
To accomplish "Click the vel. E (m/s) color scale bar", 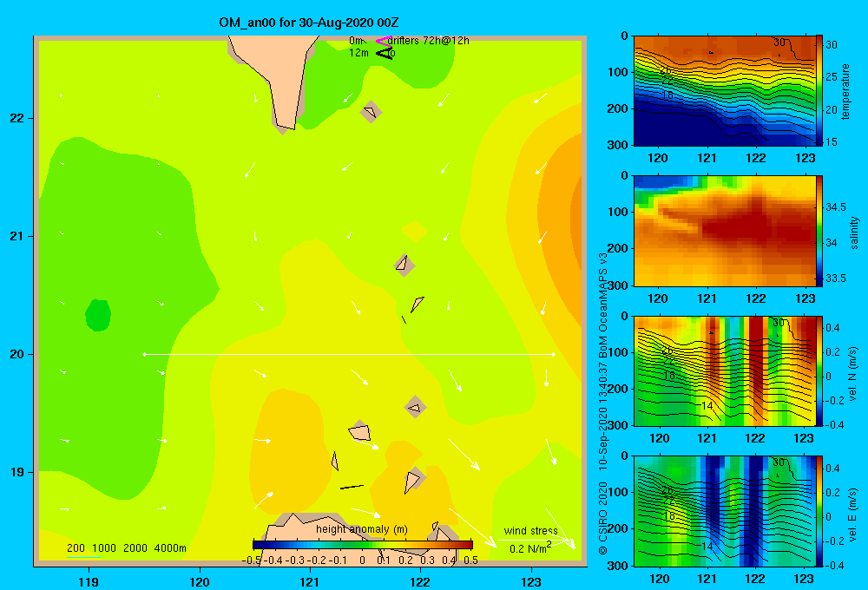I will tap(819, 511).
